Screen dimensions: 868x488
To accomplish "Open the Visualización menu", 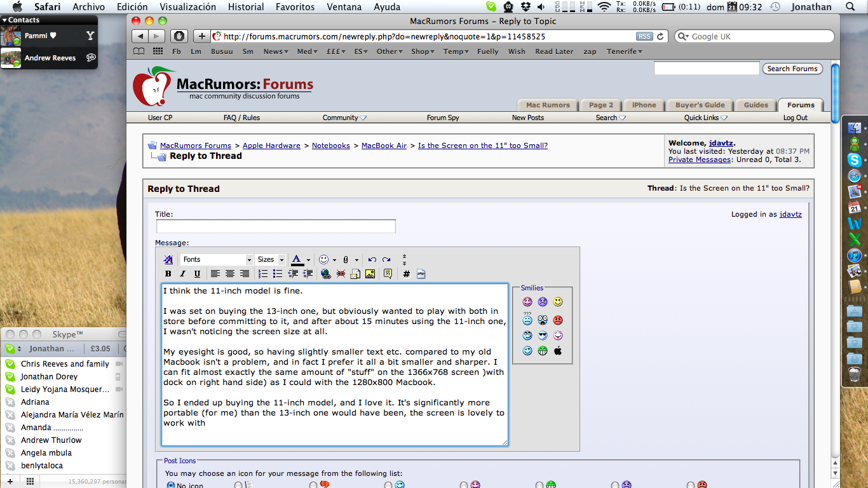I will point(187,7).
